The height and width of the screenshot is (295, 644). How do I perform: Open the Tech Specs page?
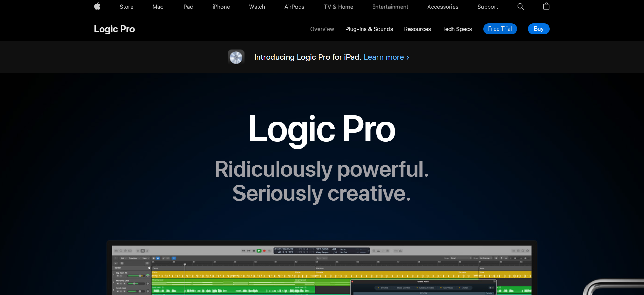click(457, 29)
